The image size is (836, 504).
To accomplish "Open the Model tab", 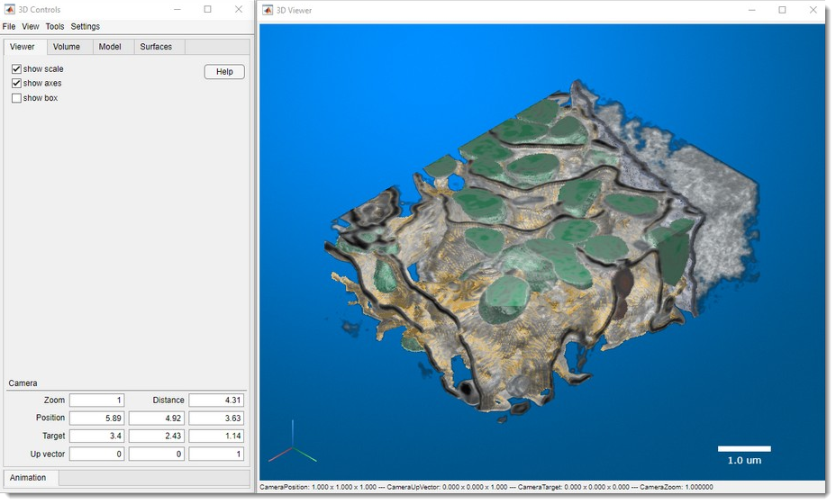I will click(x=110, y=47).
